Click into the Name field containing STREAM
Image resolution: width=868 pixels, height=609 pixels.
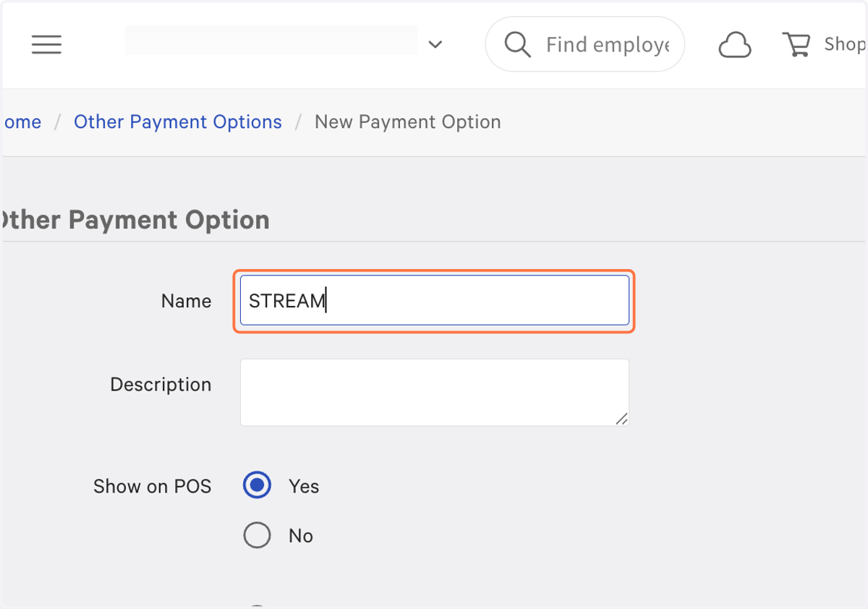click(x=434, y=300)
